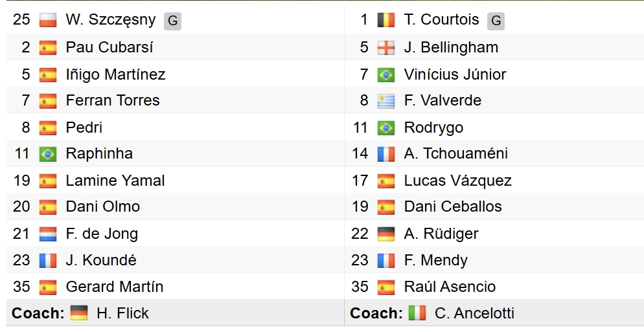Select Dani Ceballos in the lineup
Screen dimensions: 644x332
pyautogui.click(x=453, y=207)
